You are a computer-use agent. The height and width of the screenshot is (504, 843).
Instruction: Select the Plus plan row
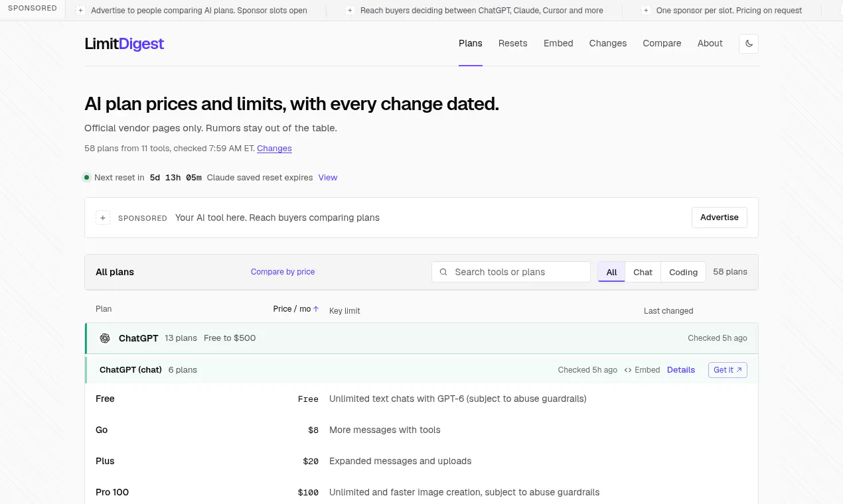[x=421, y=462]
